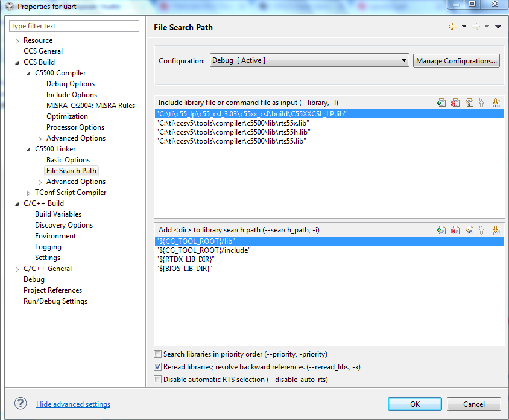Click Hide advanced settings link
This screenshot has width=509, height=420.
click(x=74, y=404)
